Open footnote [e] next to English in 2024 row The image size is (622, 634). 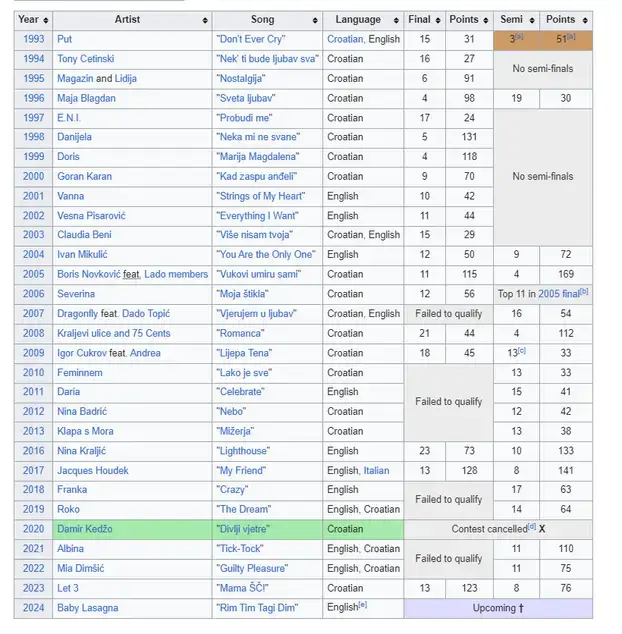(363, 604)
